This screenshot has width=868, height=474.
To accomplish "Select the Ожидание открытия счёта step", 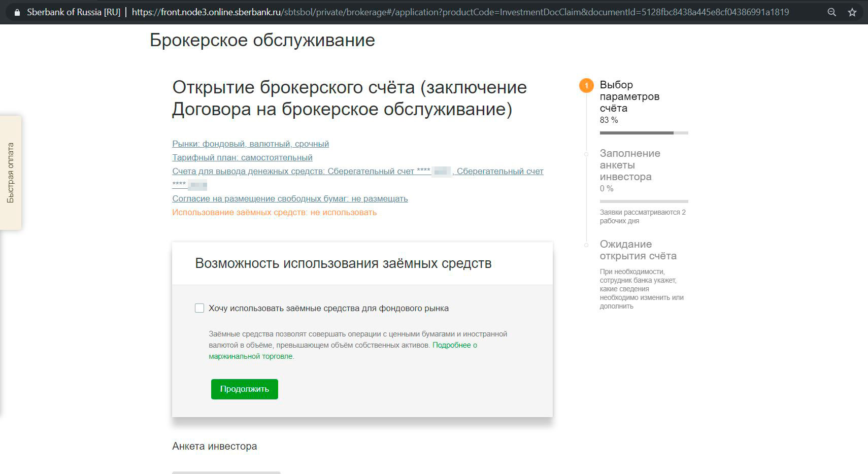I will click(x=638, y=250).
